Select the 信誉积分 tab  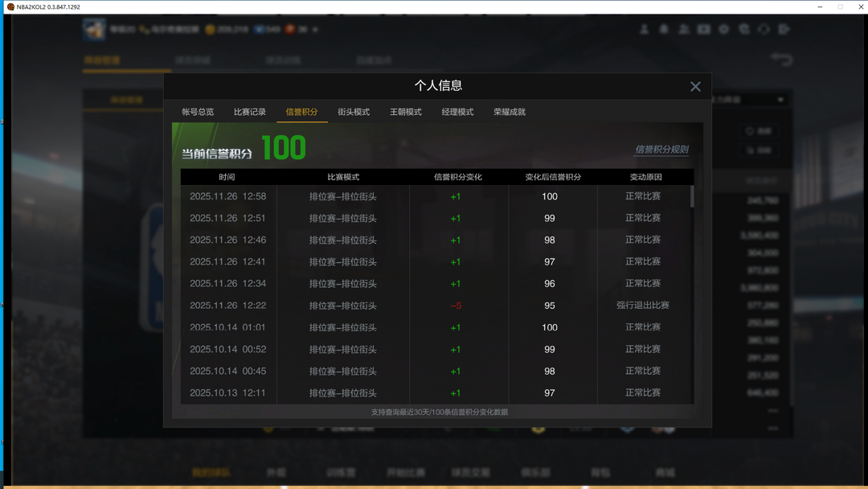coord(301,112)
